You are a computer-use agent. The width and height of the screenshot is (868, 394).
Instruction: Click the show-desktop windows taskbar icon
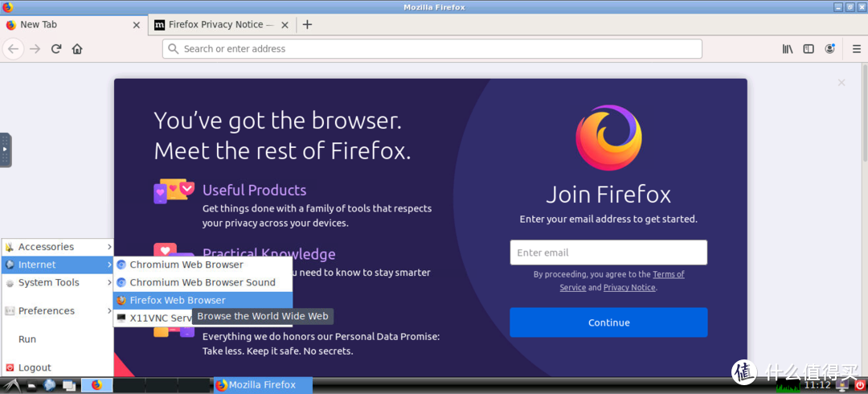(68, 386)
